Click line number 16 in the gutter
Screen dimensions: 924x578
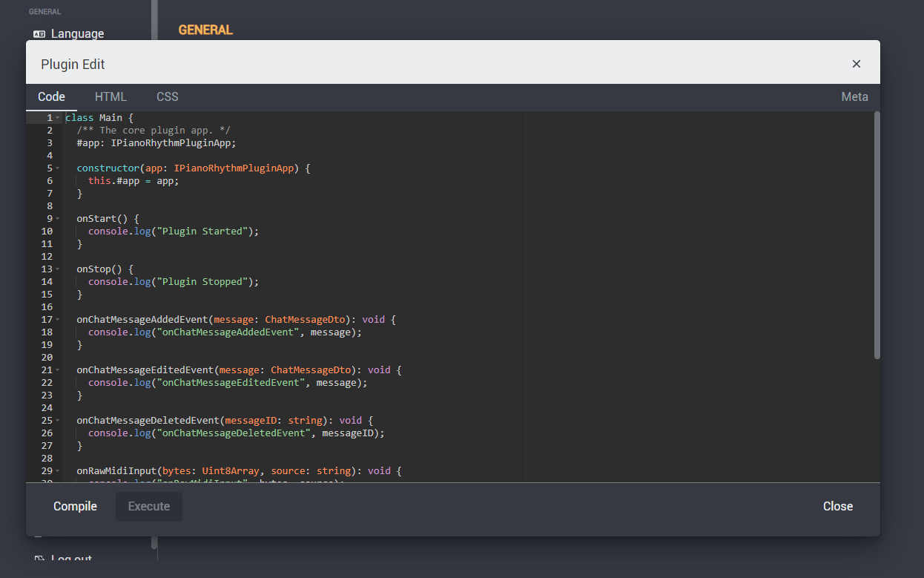[47, 307]
